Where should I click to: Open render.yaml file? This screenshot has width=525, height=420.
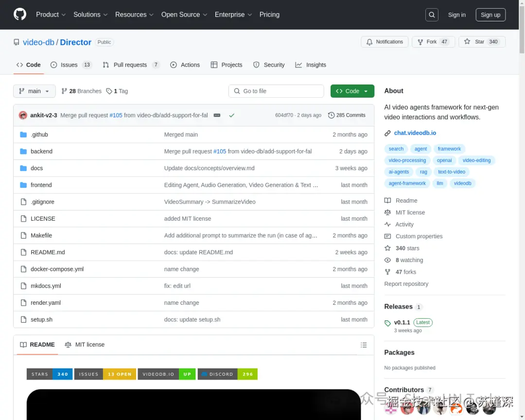point(46,303)
